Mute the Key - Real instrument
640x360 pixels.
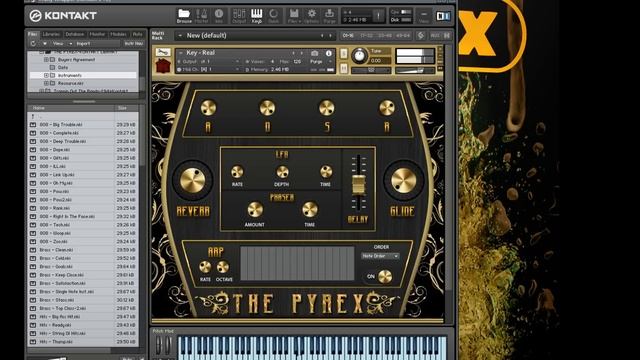(x=344, y=68)
